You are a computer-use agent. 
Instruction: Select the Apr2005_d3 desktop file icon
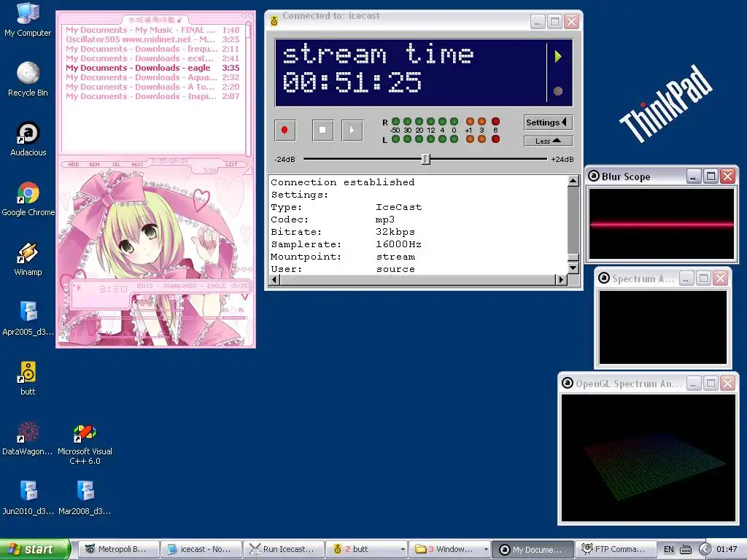point(28,319)
